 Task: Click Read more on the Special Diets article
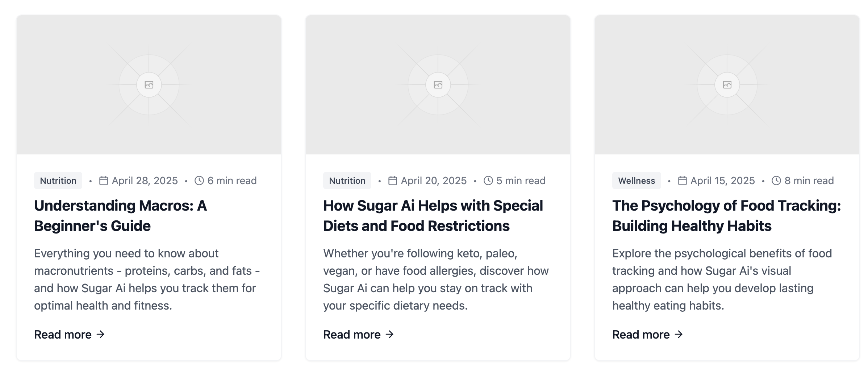click(351, 335)
